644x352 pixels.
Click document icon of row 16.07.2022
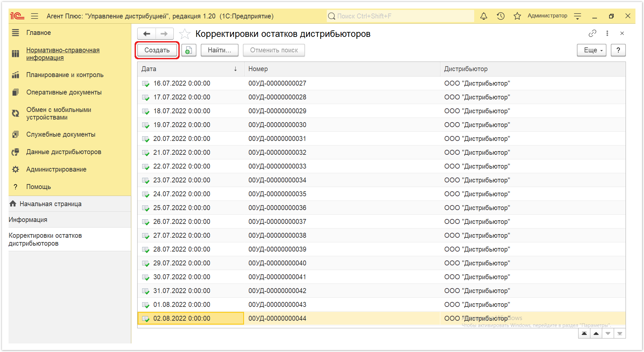pyautogui.click(x=145, y=84)
